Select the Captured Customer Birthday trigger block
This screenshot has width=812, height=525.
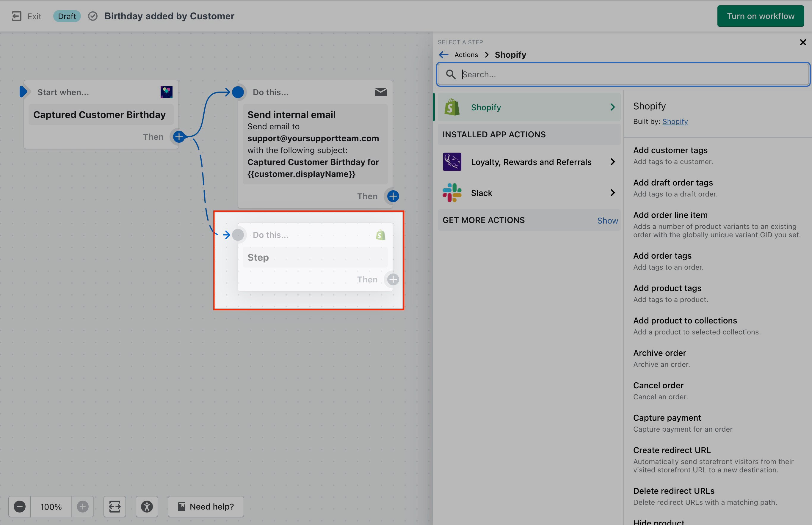point(101,114)
